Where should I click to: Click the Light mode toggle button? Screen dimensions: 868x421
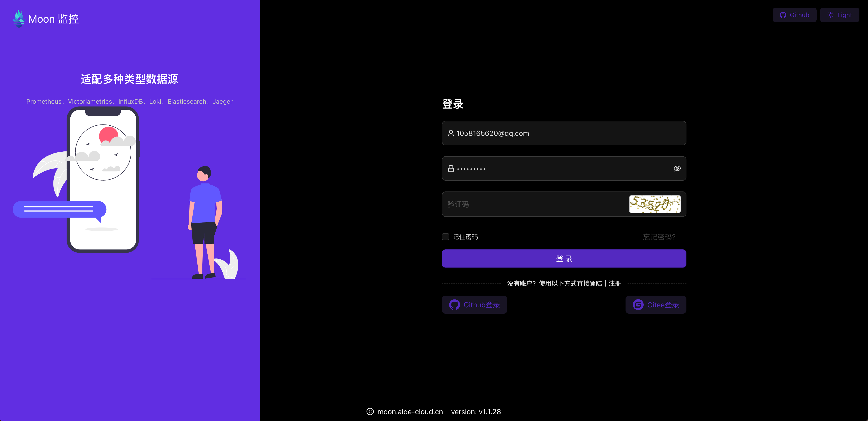click(x=840, y=14)
